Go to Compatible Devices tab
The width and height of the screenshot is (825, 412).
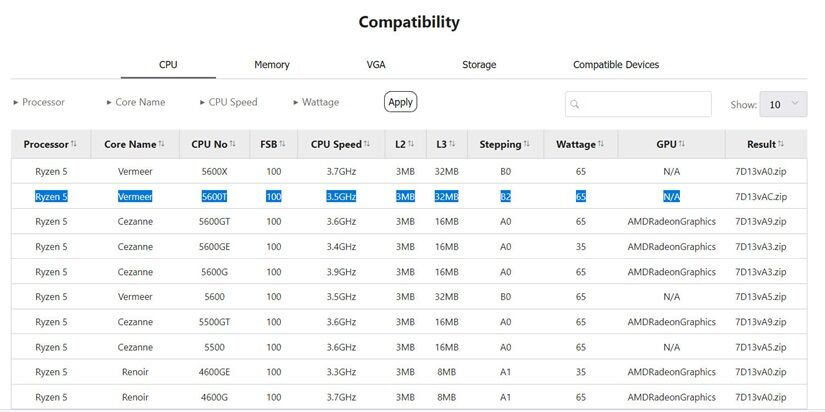coord(615,65)
